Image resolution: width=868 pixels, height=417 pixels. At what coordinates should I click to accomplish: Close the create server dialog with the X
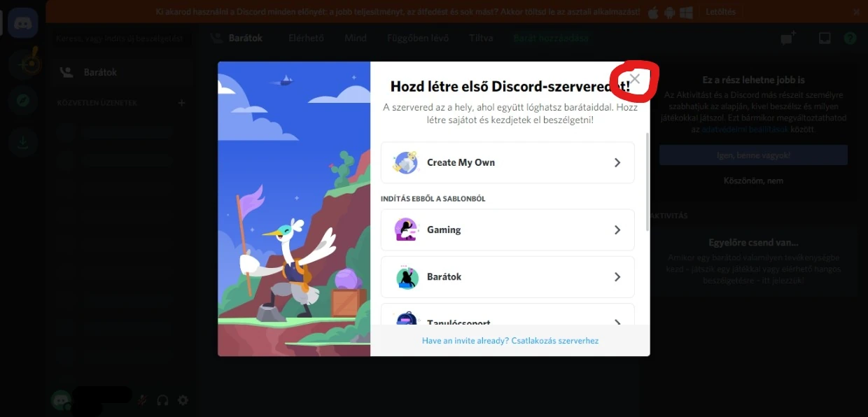(x=635, y=78)
